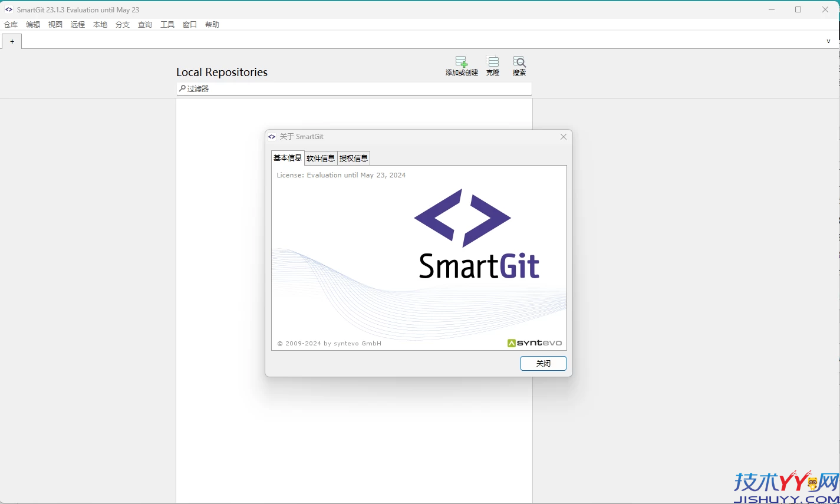The image size is (840, 504).
Task: Click the + icon to open a new repository tab
Action: [12, 41]
